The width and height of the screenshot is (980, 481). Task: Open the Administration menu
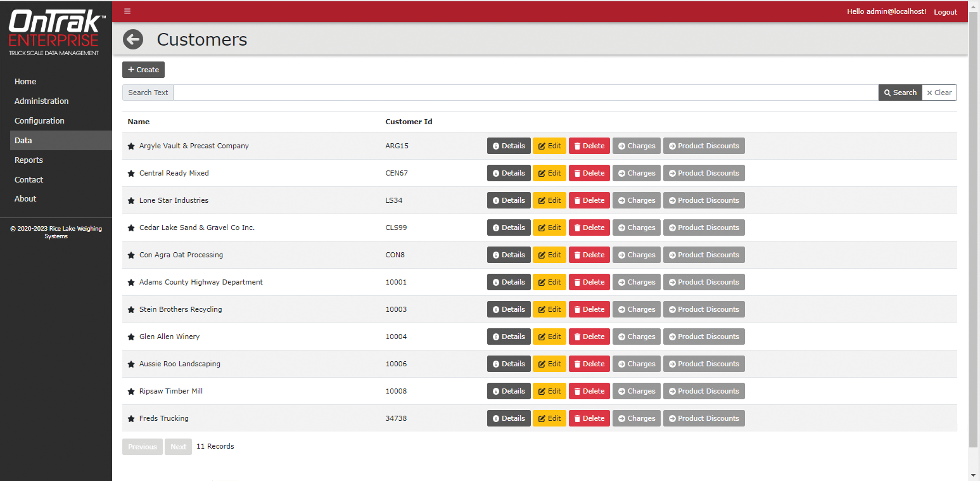41,101
